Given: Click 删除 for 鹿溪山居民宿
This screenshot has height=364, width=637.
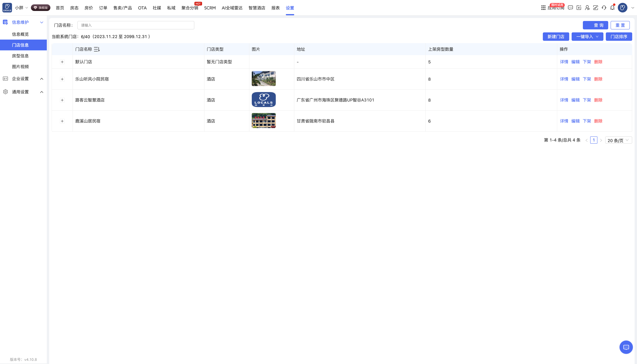Looking at the screenshot, I should click(x=598, y=121).
